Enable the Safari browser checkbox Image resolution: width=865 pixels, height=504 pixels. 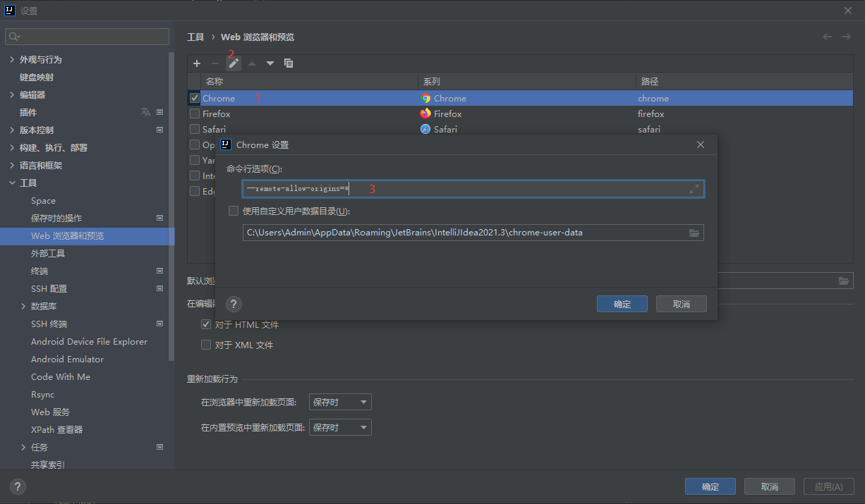(x=195, y=129)
